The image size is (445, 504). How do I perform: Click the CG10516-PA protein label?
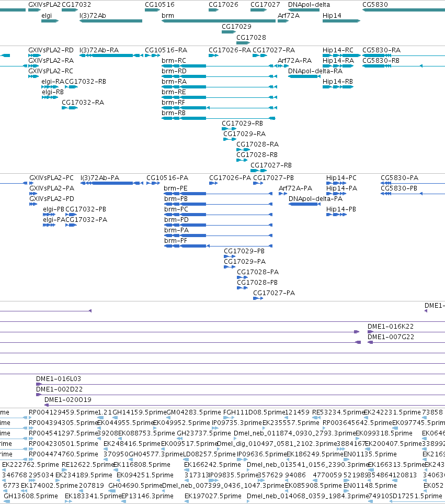(167, 178)
